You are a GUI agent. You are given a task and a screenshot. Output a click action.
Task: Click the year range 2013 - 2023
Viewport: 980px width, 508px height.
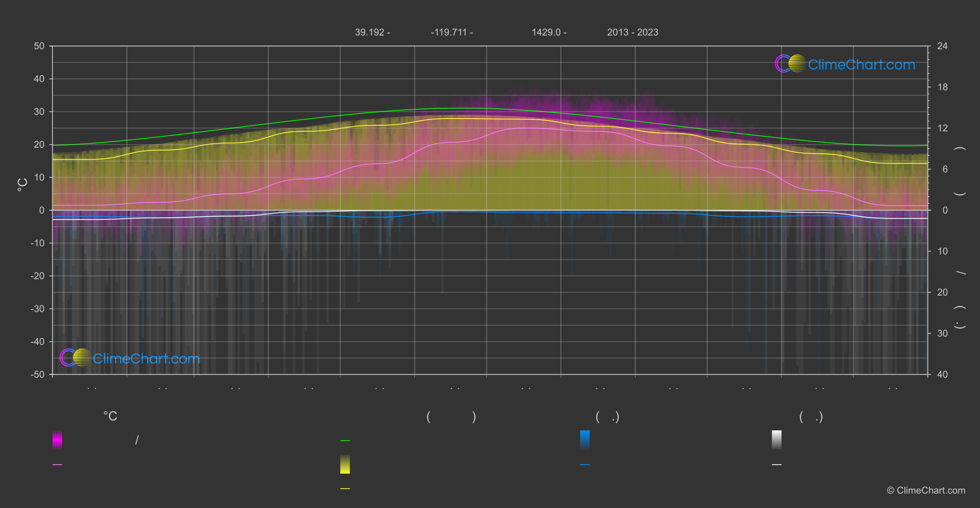pyautogui.click(x=632, y=32)
